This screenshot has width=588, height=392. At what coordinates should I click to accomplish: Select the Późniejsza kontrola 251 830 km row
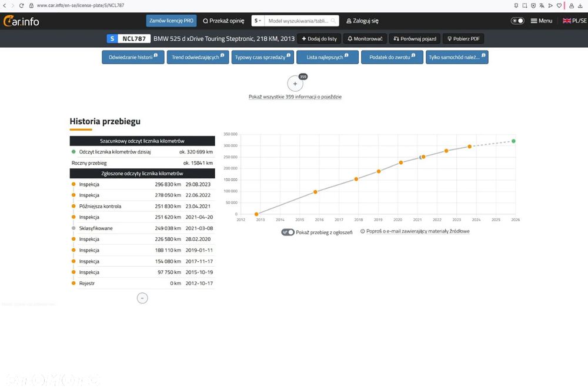coord(142,206)
